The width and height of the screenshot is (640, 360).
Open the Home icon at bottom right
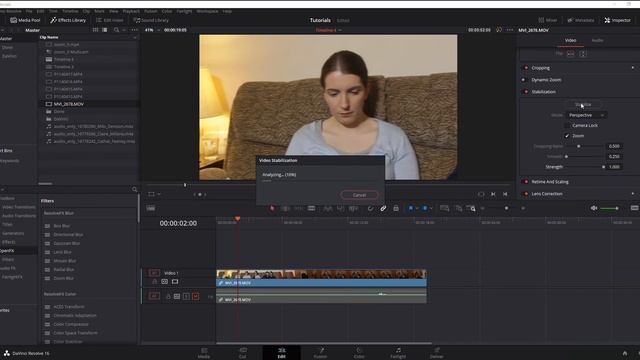click(x=624, y=353)
